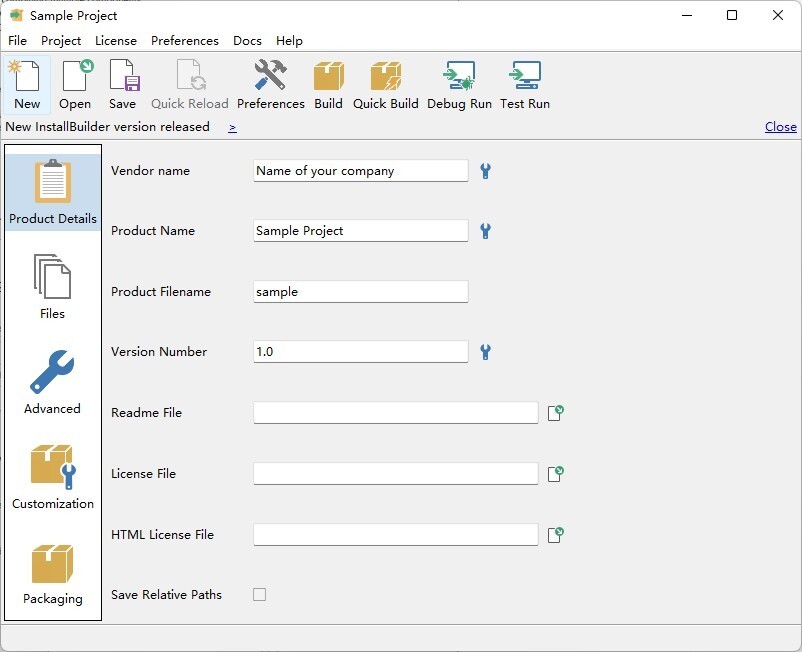The image size is (802, 652).
Task: Switch to the Files section
Action: 52,287
